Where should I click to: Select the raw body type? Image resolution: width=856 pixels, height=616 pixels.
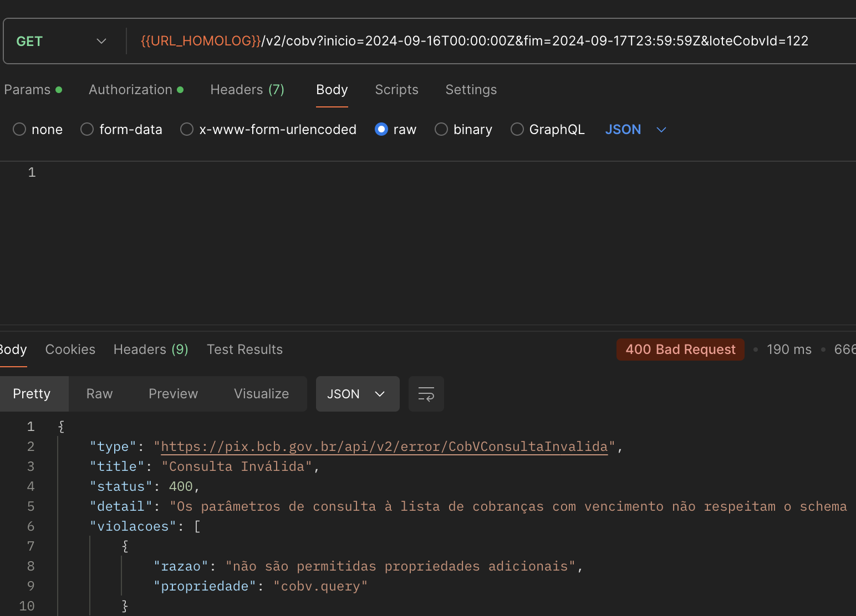[x=395, y=130]
